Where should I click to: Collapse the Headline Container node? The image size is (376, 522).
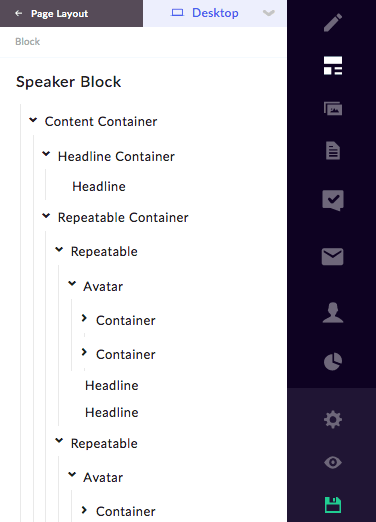(x=46, y=154)
